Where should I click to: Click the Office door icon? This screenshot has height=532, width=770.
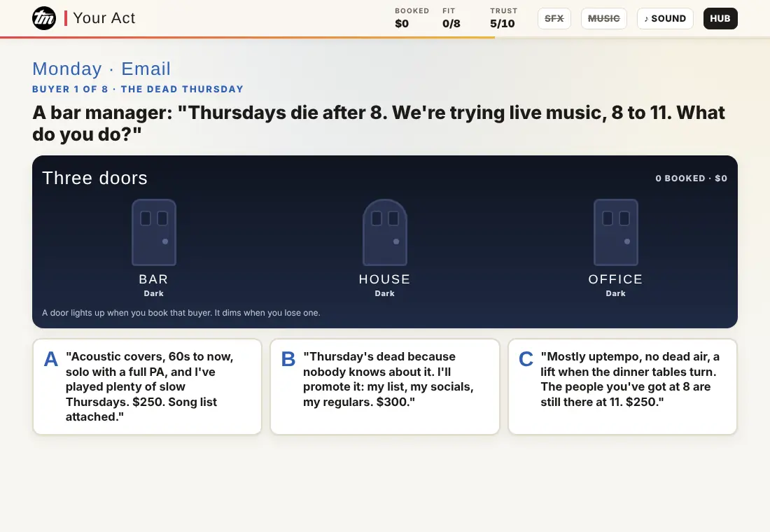pos(616,232)
